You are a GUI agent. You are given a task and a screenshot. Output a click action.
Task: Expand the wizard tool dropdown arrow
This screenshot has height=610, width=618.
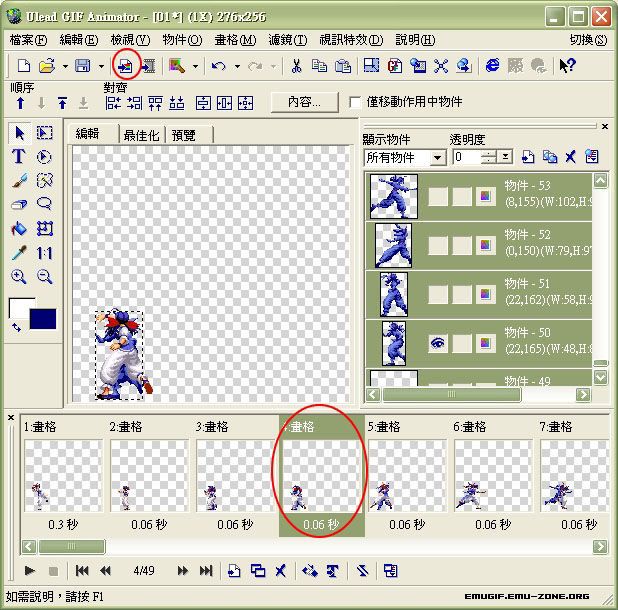pos(195,66)
